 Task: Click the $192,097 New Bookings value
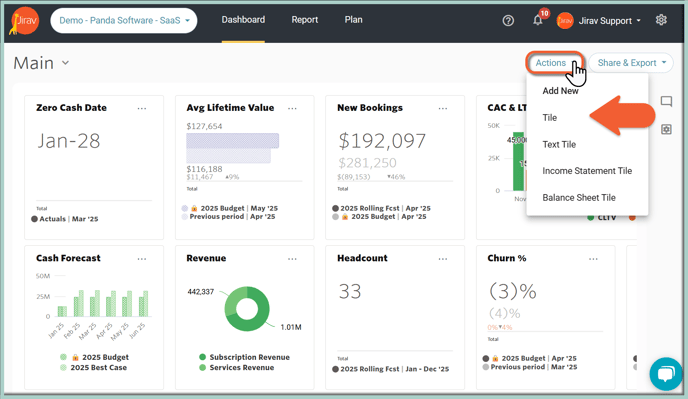[382, 141]
